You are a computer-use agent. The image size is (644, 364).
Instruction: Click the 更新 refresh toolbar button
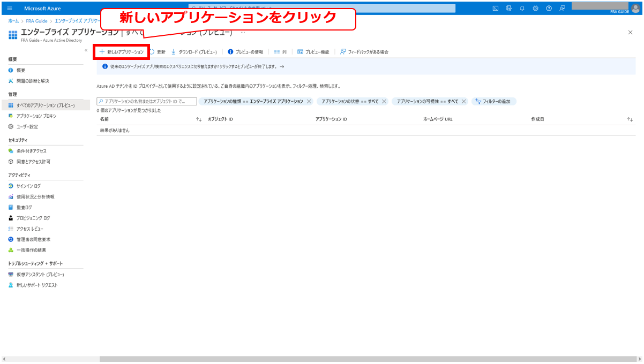157,52
